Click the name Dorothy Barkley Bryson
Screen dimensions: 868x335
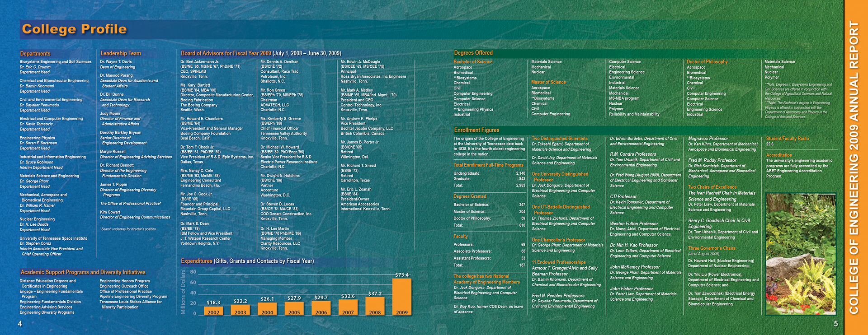[x=120, y=133]
